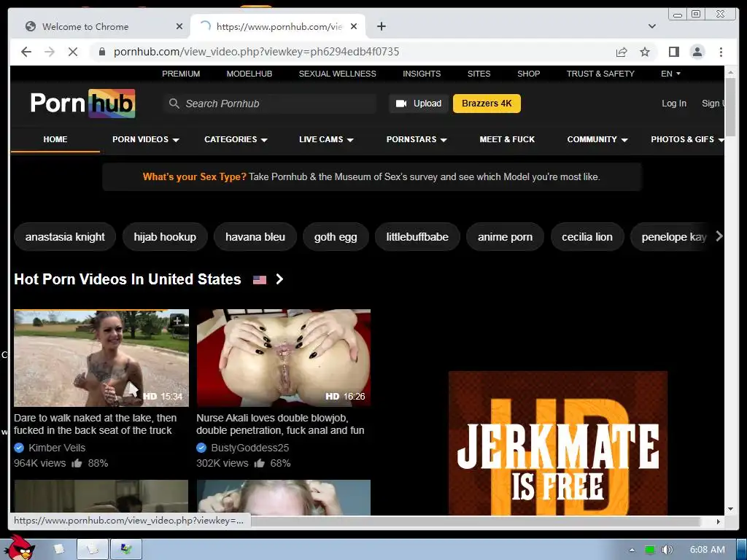Viewport: 747px width, 560px height.
Task: Open the BustyGoddess25 uploader link
Action: (x=249, y=448)
